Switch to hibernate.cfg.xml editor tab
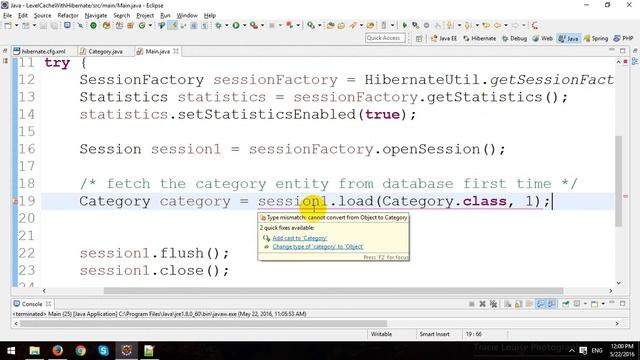The height and width of the screenshot is (360, 640). [x=40, y=51]
